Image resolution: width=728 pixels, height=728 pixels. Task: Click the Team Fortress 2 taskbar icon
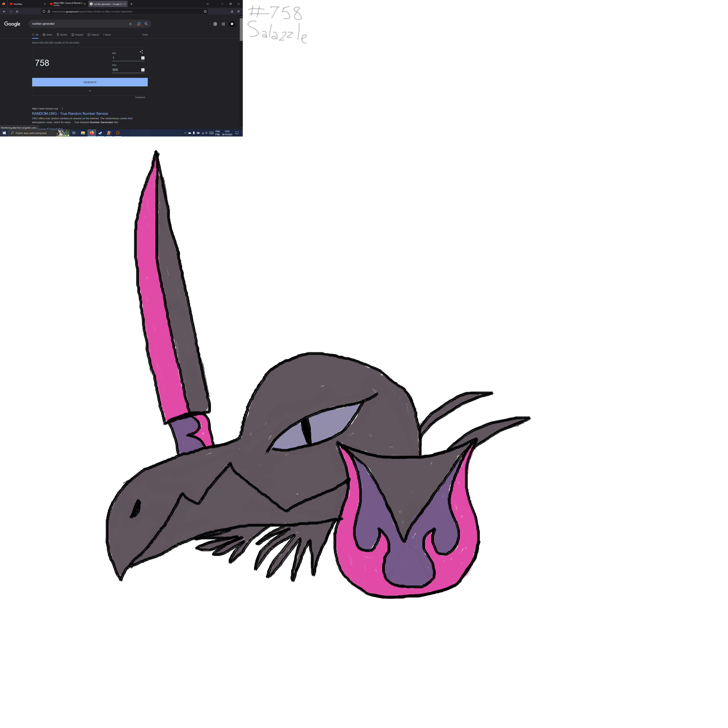[x=117, y=133]
